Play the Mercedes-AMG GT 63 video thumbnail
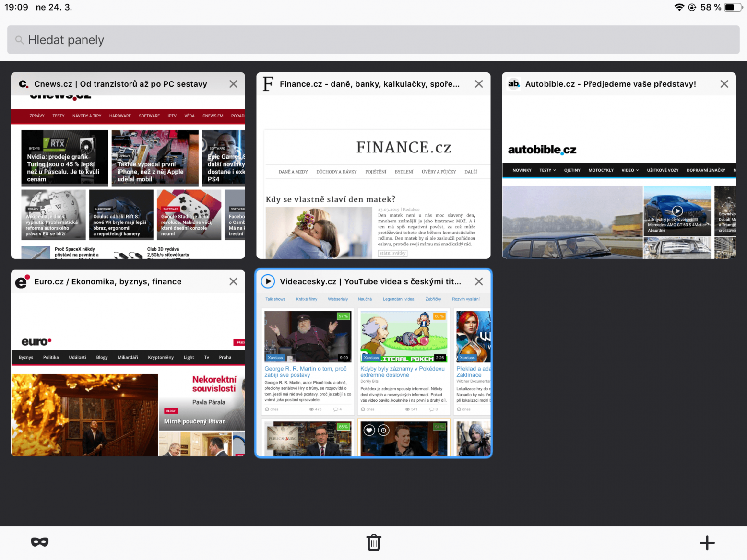The image size is (747, 560). [677, 210]
